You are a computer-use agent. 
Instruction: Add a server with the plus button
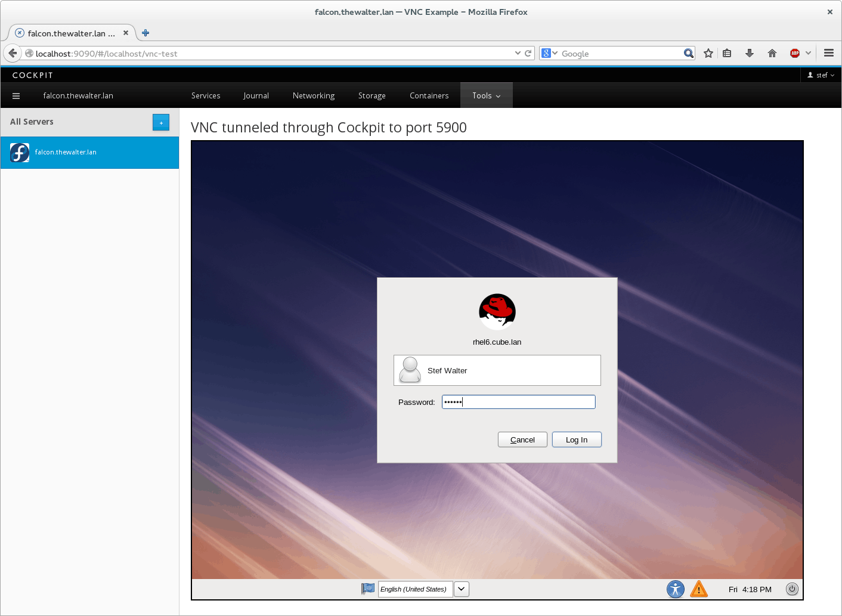161,122
